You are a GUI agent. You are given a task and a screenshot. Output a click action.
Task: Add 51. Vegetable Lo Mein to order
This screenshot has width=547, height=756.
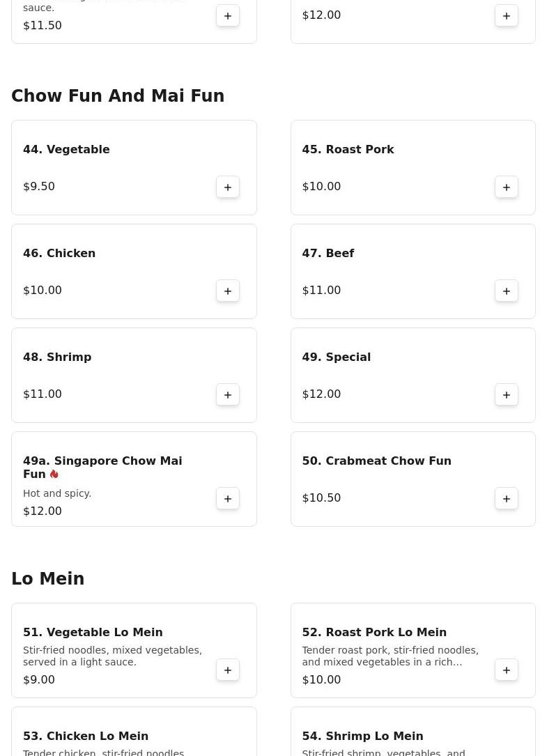pos(228,670)
